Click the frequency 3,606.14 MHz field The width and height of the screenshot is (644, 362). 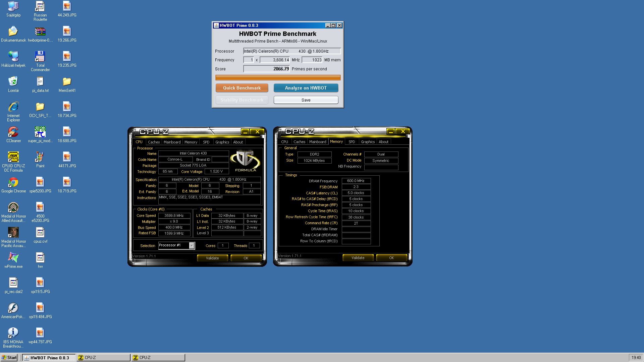(275, 60)
